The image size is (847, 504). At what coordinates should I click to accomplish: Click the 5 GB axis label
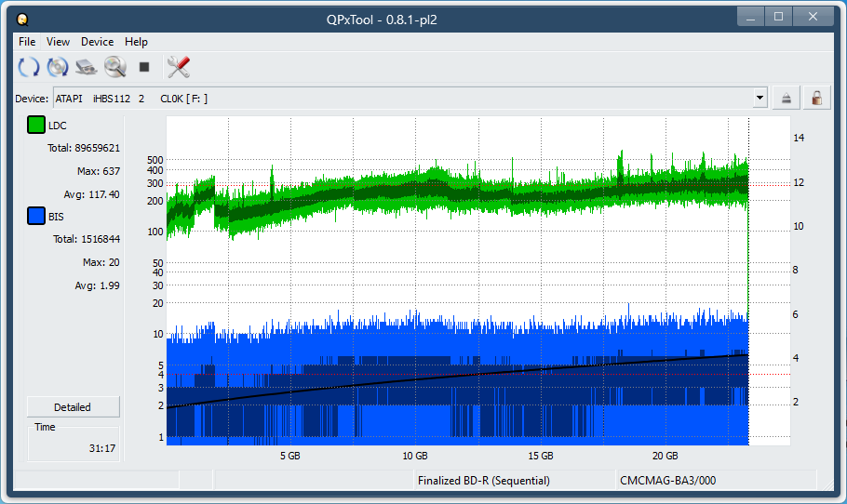pyautogui.click(x=290, y=456)
